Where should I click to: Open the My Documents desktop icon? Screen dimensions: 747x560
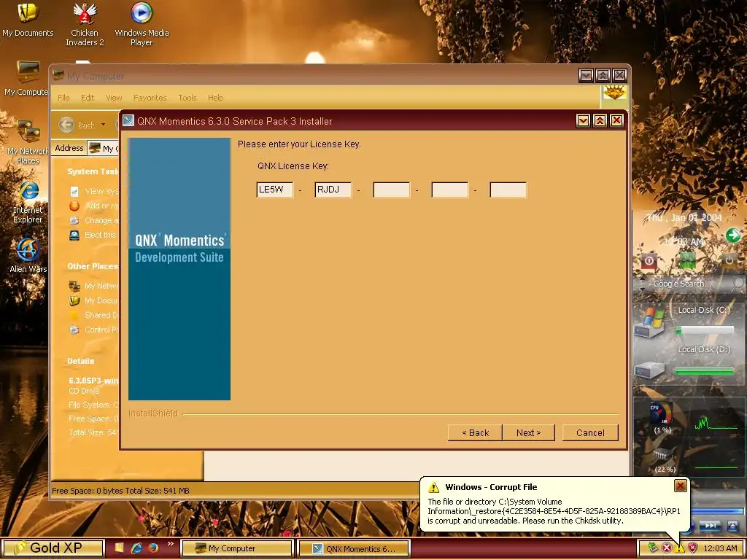(28, 19)
